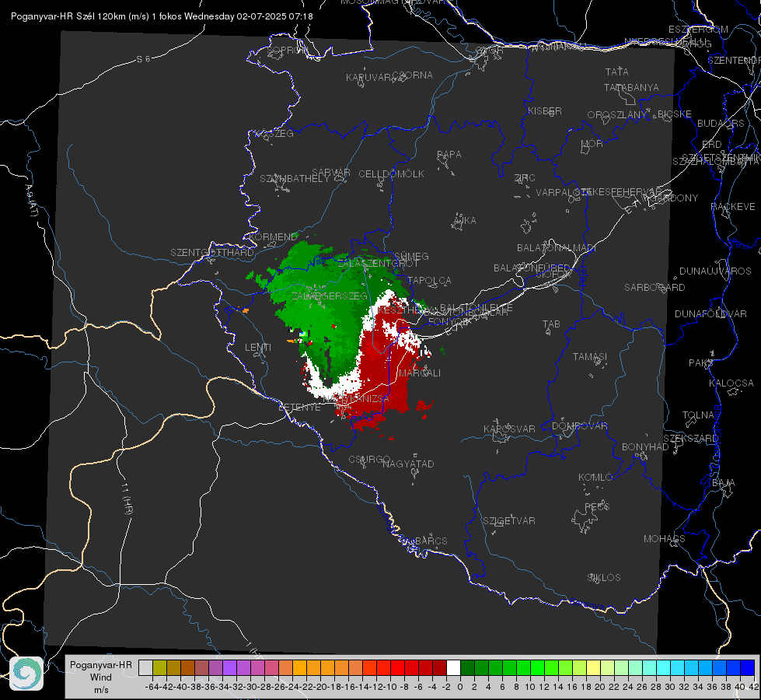
Task: Click the ZIRC city label
Action: (525, 178)
